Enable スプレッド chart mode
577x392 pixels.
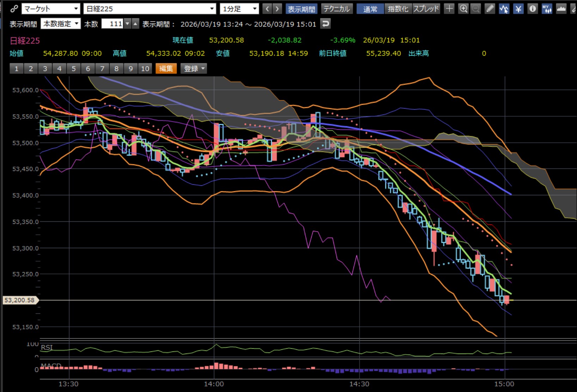pos(426,9)
